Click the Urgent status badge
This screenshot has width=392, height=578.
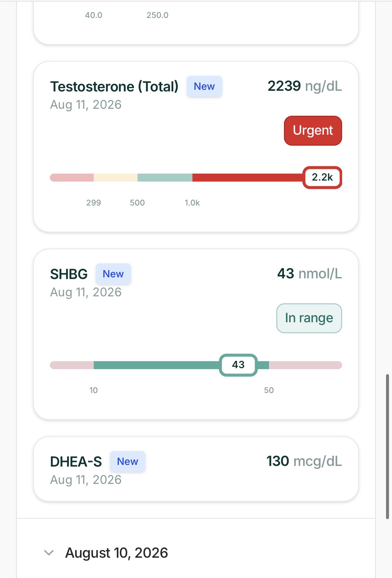pos(313,130)
